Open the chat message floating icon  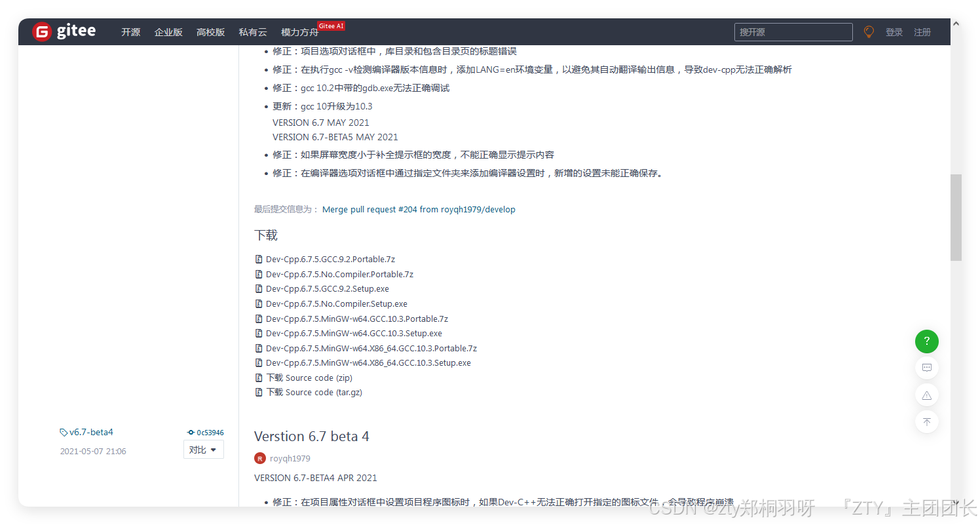pos(927,368)
